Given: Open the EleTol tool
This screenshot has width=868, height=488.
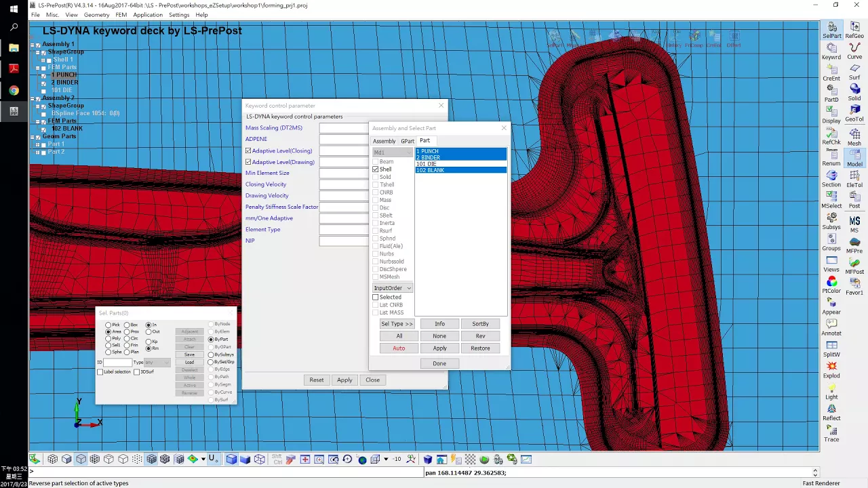Looking at the screenshot, I should coord(854,179).
